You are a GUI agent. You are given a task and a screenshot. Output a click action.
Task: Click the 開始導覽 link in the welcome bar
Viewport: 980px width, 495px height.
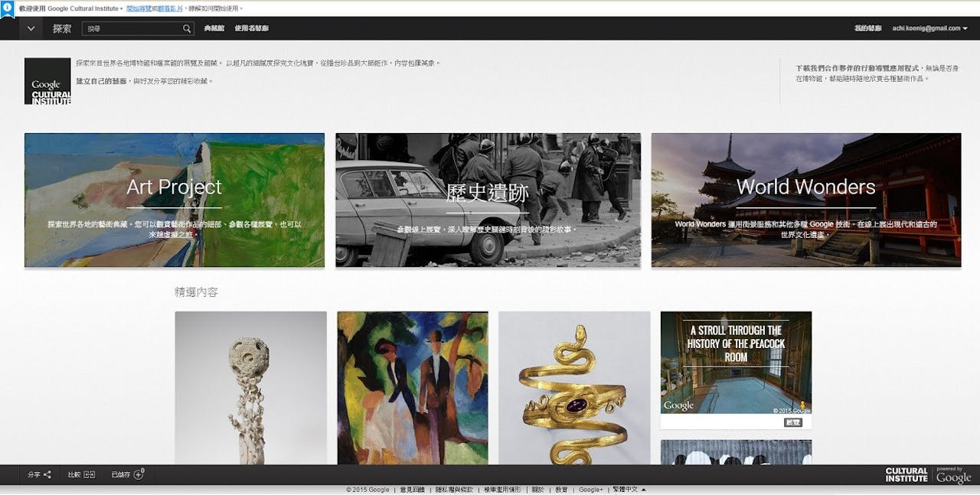[x=139, y=8]
